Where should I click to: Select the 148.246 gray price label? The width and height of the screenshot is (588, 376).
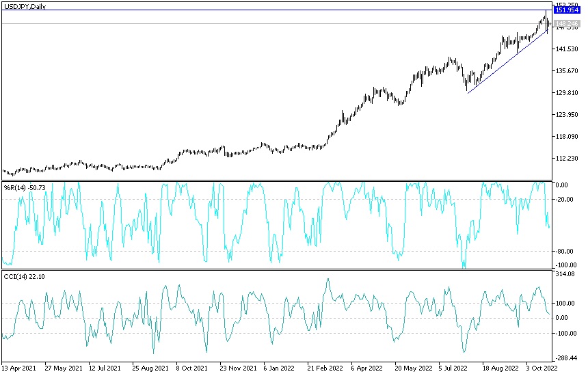point(567,24)
